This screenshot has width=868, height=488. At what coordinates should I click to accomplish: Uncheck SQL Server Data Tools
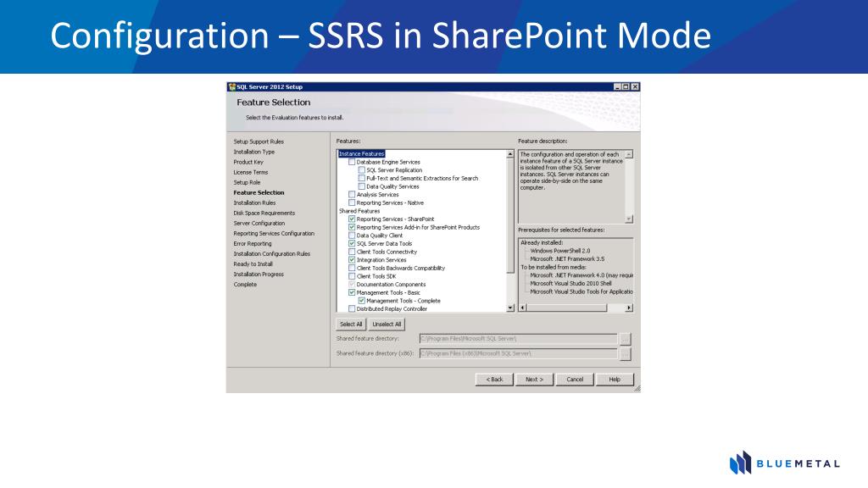pos(352,243)
